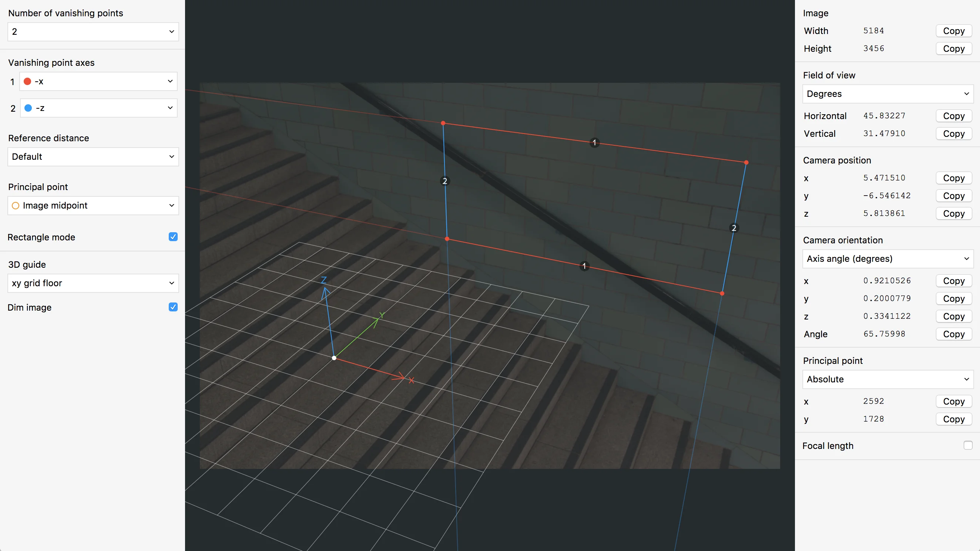Expand the Number of vanishing points dropdown

(91, 32)
